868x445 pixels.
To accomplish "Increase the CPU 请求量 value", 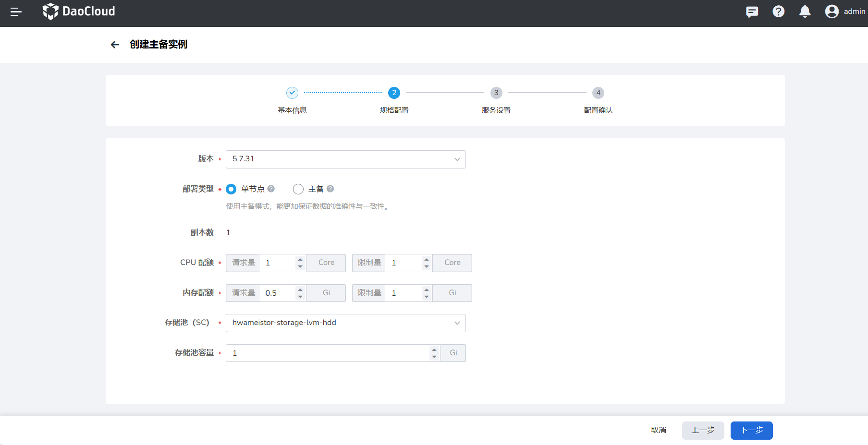I will [300, 260].
